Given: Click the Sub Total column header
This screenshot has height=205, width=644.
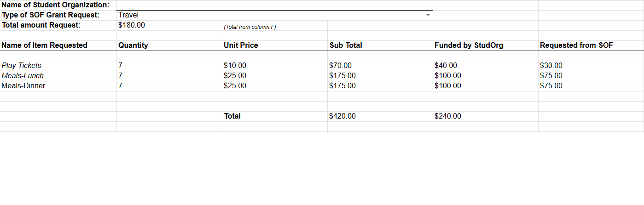Looking at the screenshot, I should (380, 46).
